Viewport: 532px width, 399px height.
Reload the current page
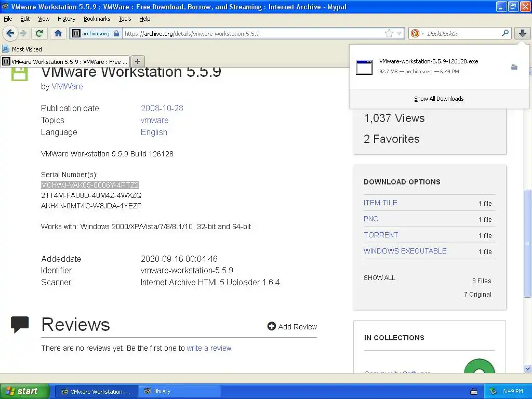tap(39, 33)
